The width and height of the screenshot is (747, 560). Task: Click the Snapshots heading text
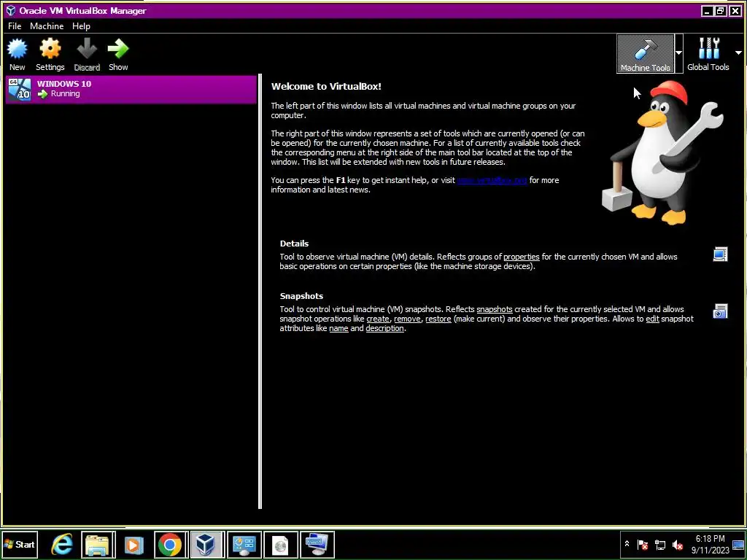pos(301,296)
